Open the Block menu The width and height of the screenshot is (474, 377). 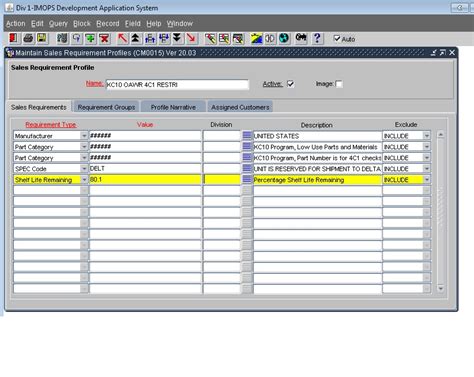[x=82, y=24]
